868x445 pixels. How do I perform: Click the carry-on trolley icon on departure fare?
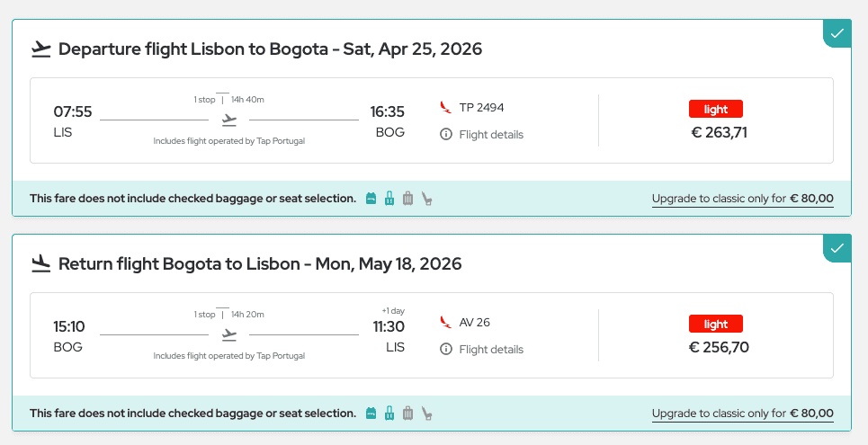(x=389, y=199)
